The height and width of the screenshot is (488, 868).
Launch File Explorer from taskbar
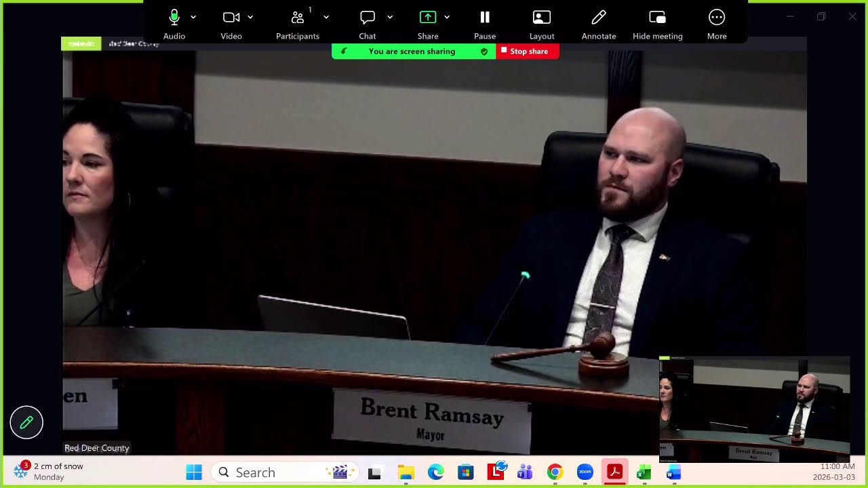406,472
